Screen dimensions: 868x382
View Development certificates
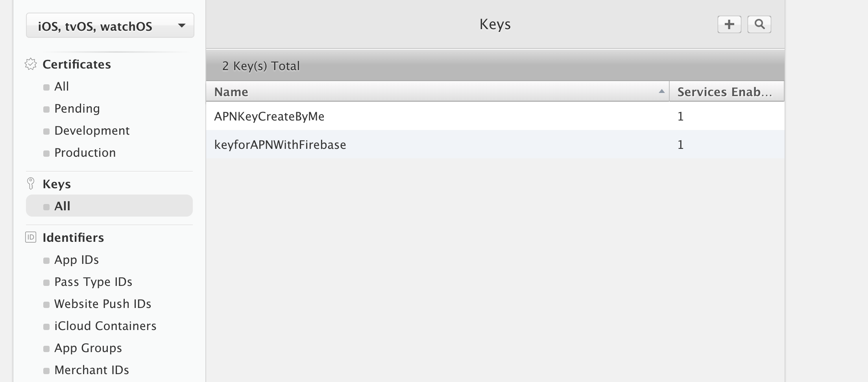click(92, 130)
